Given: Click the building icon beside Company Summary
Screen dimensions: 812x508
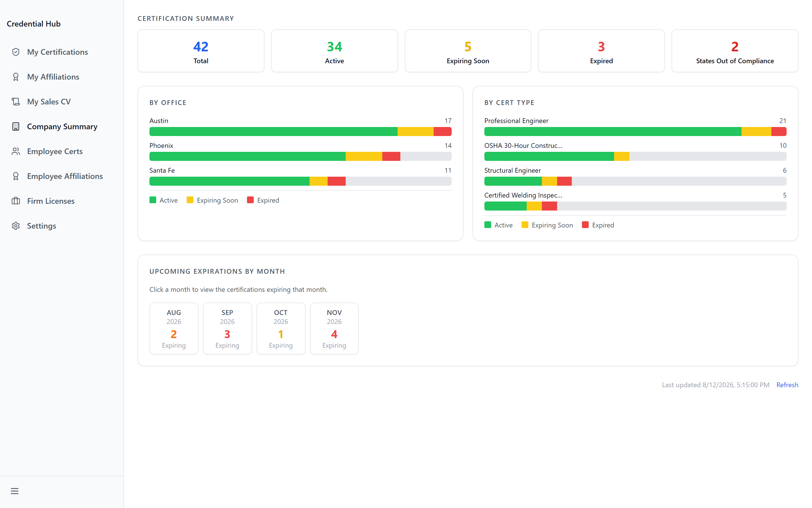Looking at the screenshot, I should click(16, 126).
